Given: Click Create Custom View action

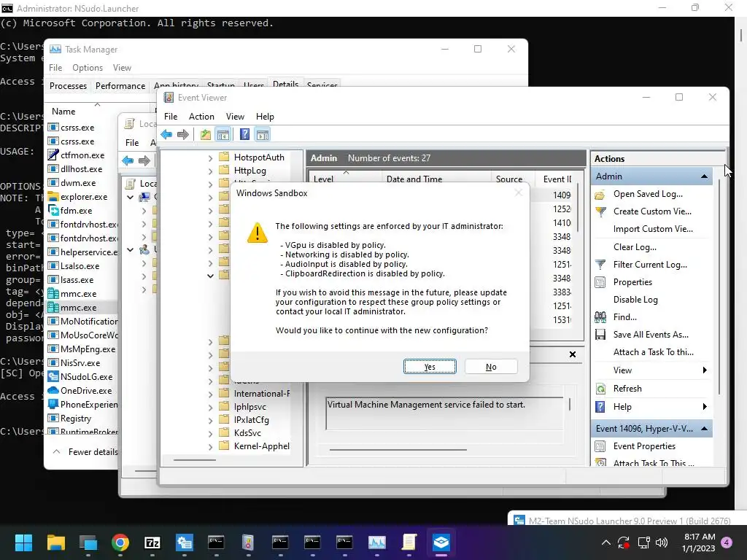Looking at the screenshot, I should (652, 211).
